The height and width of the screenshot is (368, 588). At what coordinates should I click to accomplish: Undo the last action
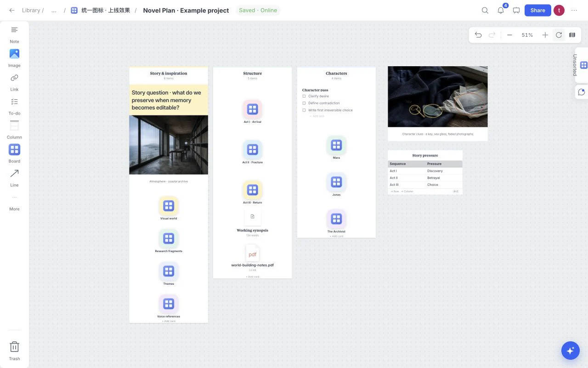click(478, 35)
